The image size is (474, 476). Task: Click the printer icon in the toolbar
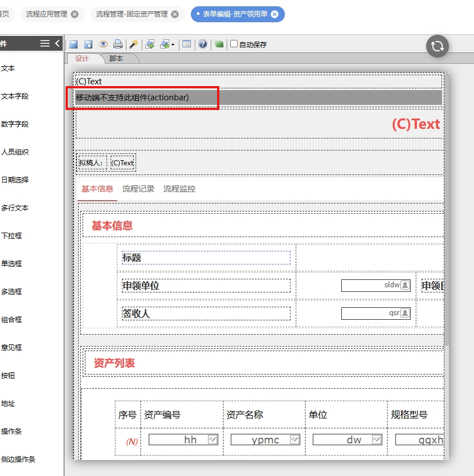coord(117,44)
